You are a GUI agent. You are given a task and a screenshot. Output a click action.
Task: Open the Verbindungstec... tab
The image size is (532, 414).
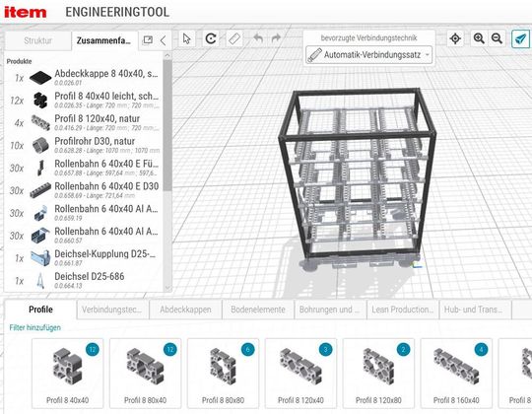[x=112, y=310]
